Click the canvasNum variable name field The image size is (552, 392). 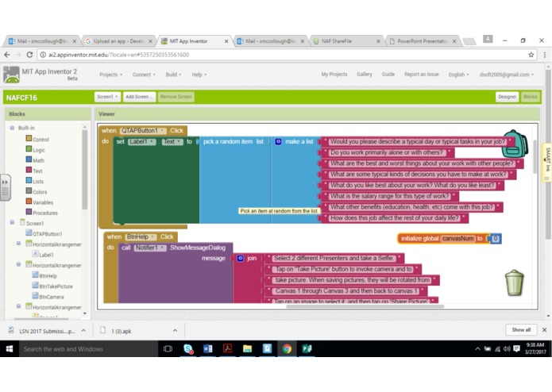coord(458,239)
